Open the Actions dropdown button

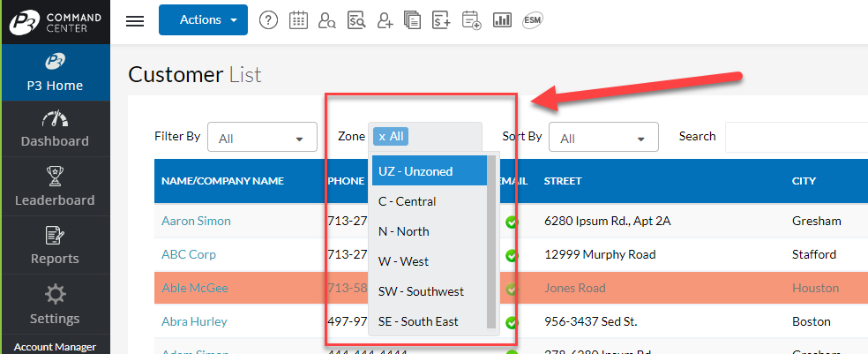[x=203, y=19]
